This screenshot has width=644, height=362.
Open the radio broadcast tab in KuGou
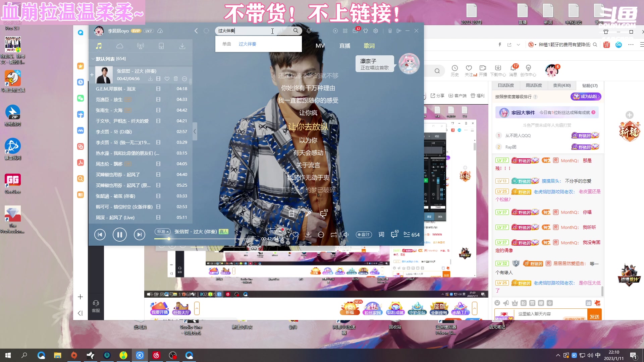(141, 46)
